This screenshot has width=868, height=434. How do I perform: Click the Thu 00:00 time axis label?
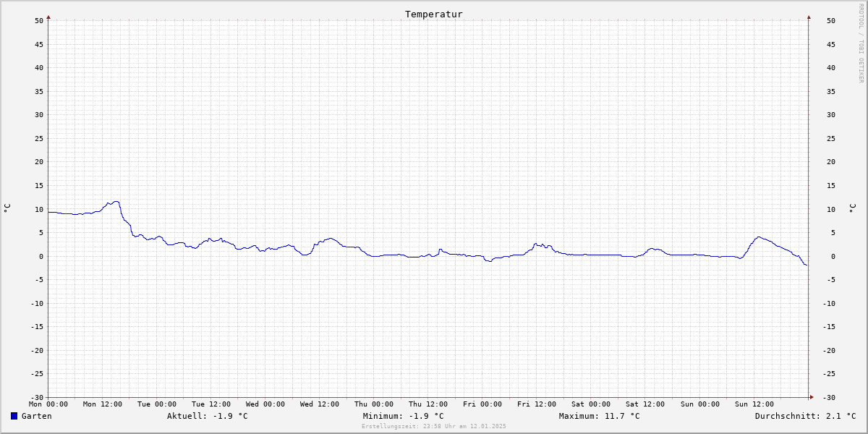tap(374, 404)
